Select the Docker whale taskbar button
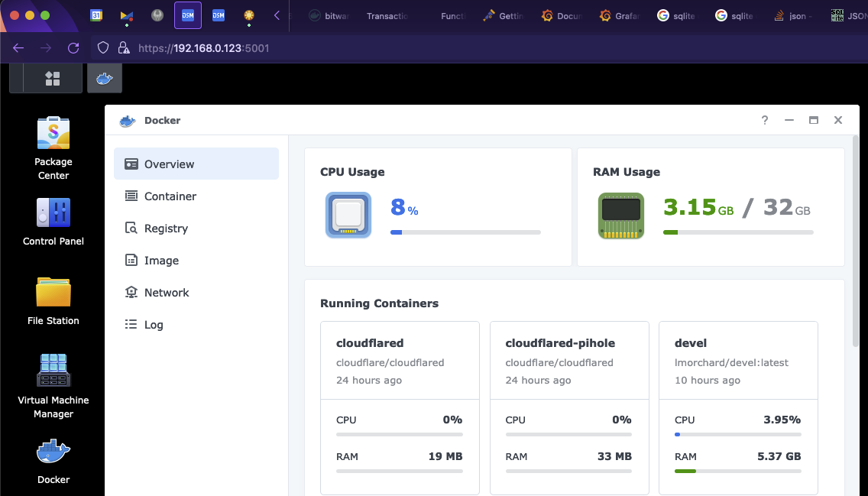Viewport: 868px width, 496px height. (105, 79)
